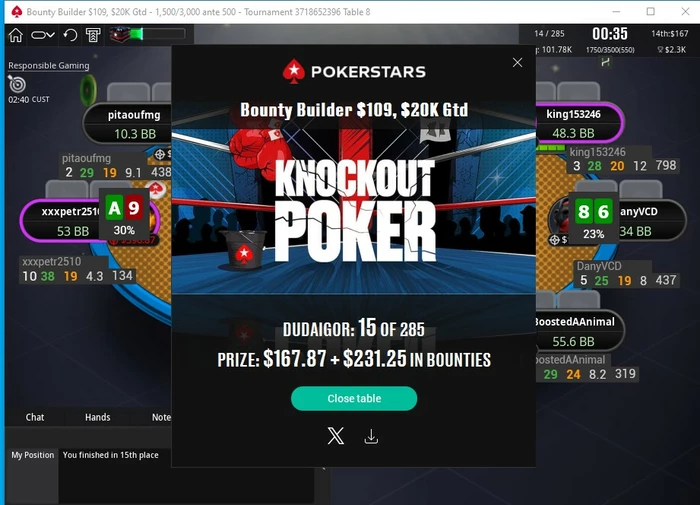Click the stacked chips rewards icon
700x505 pixels.
[119, 34]
